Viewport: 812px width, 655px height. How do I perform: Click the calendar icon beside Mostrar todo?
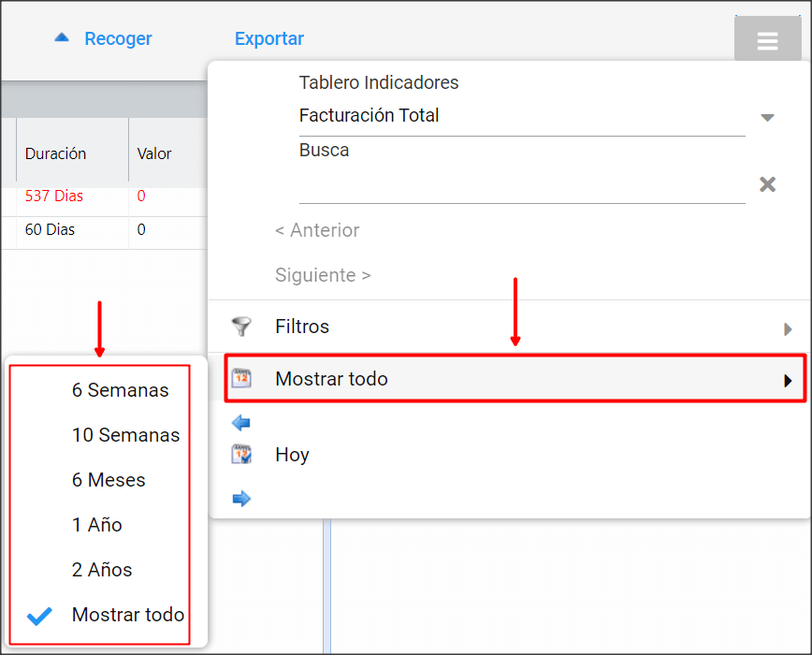241,379
